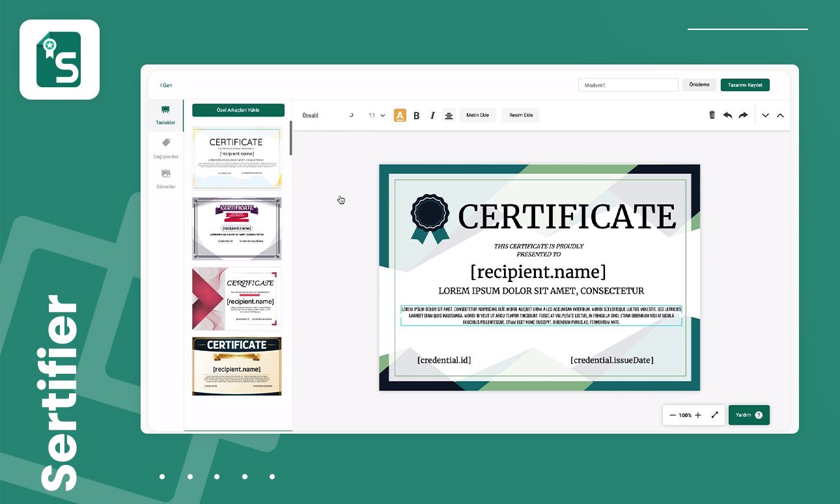Toggle center text alignment
Screen dimensions: 840x504
point(449,115)
